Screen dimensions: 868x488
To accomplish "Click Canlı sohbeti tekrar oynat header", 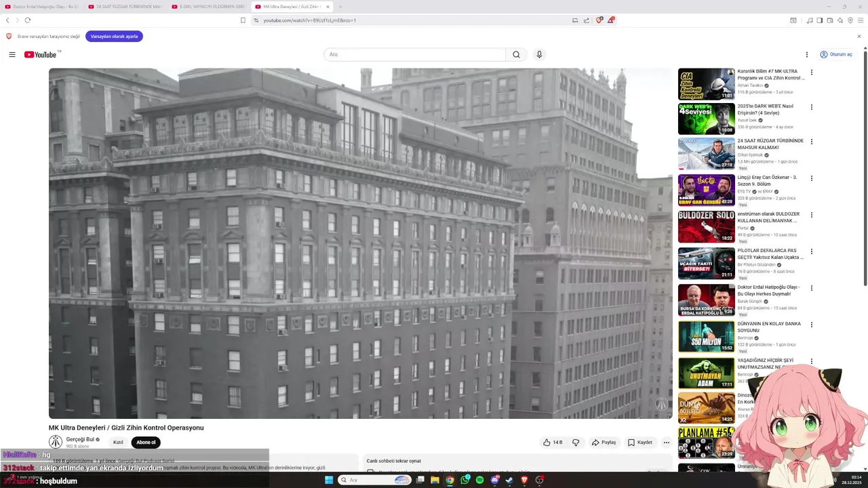I will coord(394,461).
